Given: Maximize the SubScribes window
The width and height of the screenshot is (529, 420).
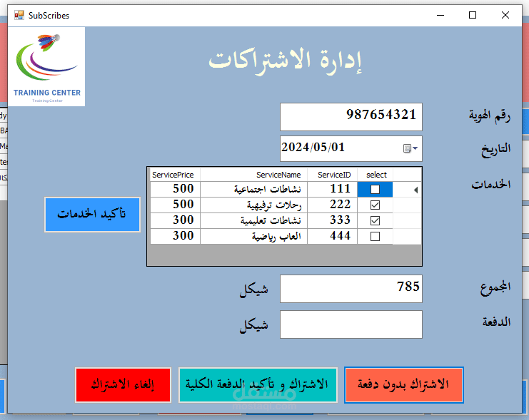Looking at the screenshot, I should point(473,15).
